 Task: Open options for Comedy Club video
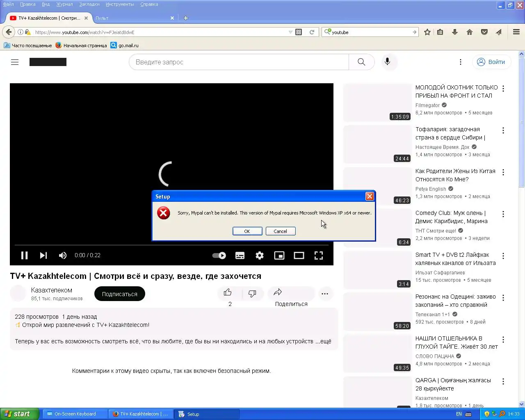pyautogui.click(x=503, y=214)
